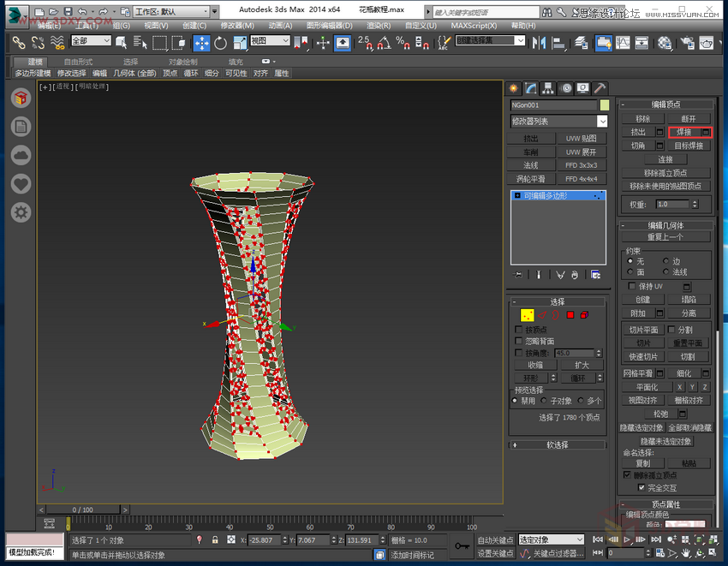Select the vertex sub-object icon in 选择 panel
The width and height of the screenshot is (728, 566).
click(x=528, y=314)
